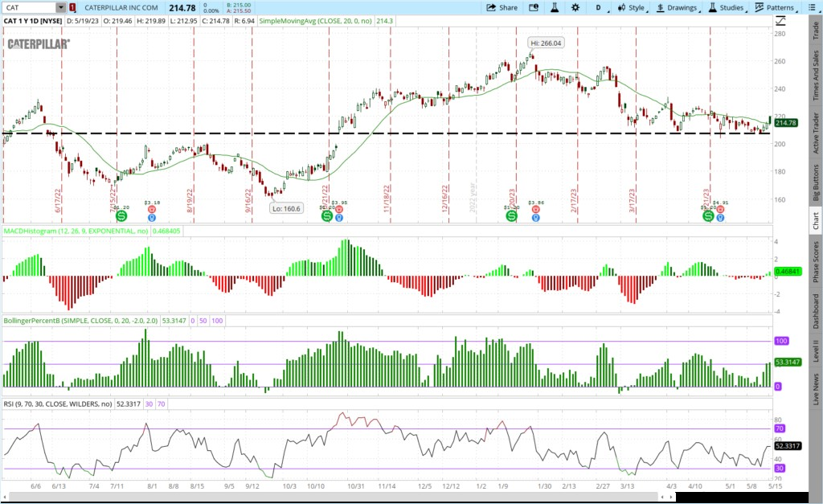The image size is (823, 504).
Task: Switch to Times And Sales sidebar tab
Action: click(815, 76)
